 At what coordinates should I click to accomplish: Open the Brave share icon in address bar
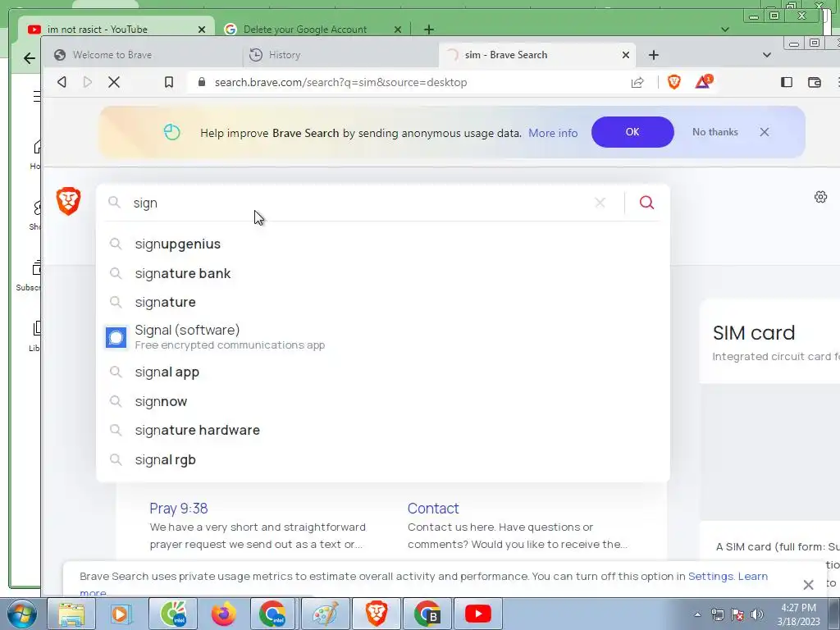(x=637, y=82)
